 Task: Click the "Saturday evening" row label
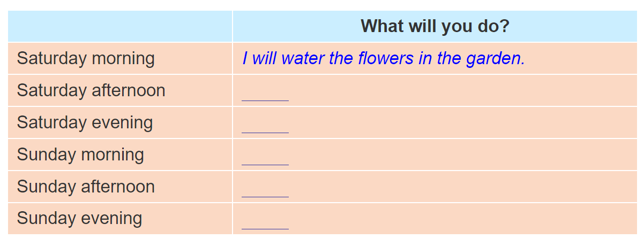click(85, 122)
